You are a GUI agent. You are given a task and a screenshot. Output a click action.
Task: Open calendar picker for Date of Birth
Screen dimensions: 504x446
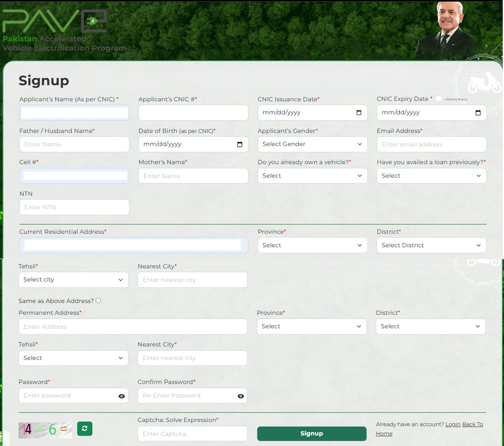pos(240,144)
